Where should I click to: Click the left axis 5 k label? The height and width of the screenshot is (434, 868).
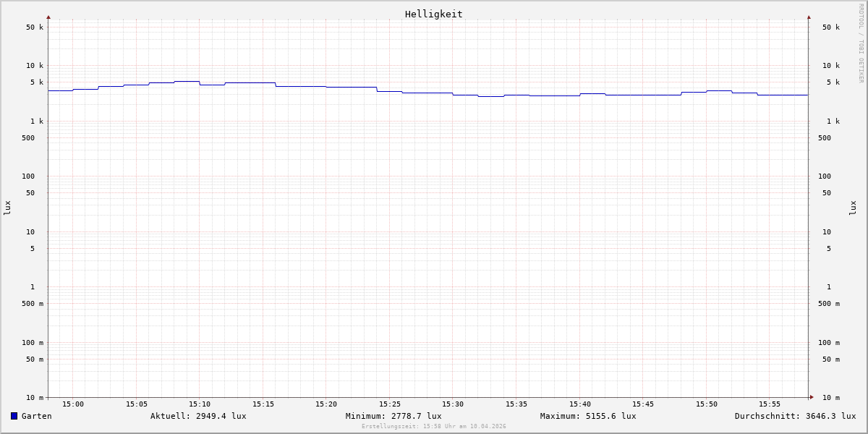pyautogui.click(x=37, y=82)
